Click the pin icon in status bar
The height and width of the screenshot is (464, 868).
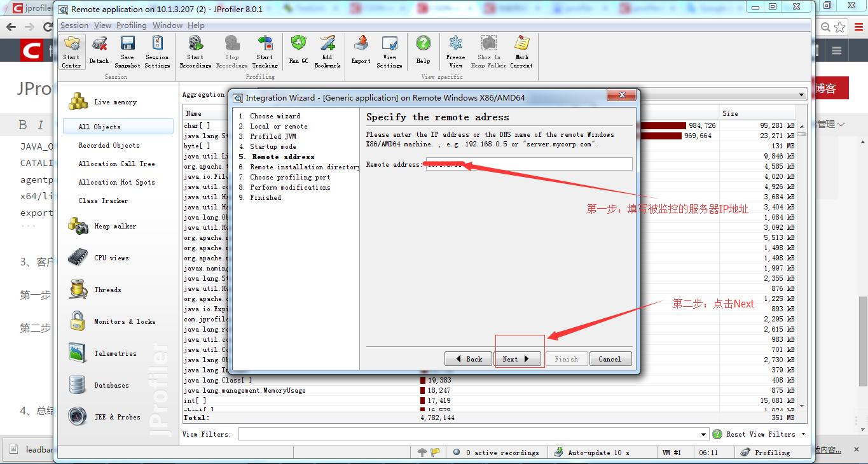click(x=422, y=453)
